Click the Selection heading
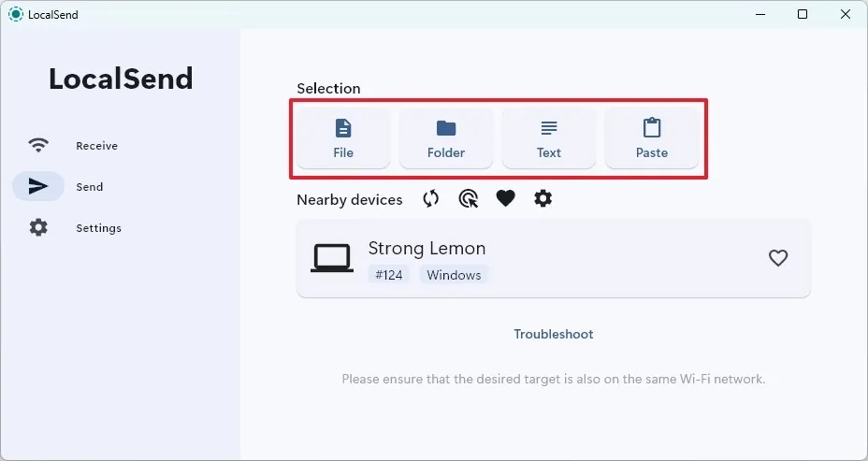 [328, 89]
